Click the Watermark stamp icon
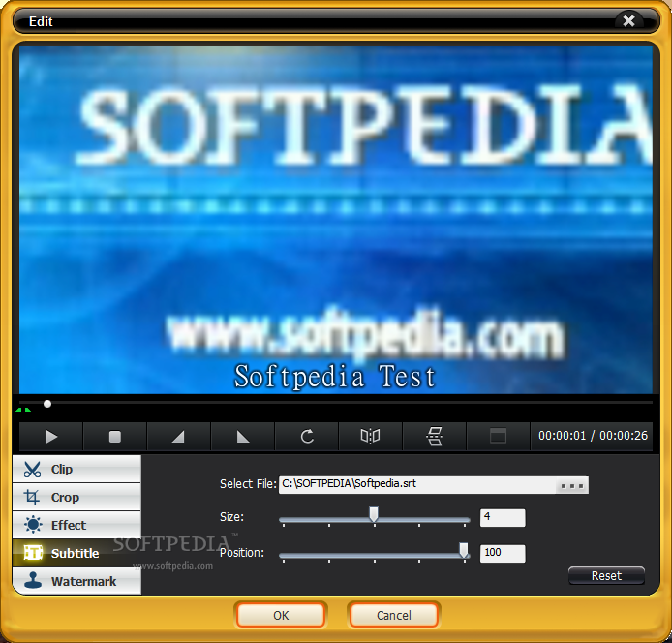 (33, 580)
